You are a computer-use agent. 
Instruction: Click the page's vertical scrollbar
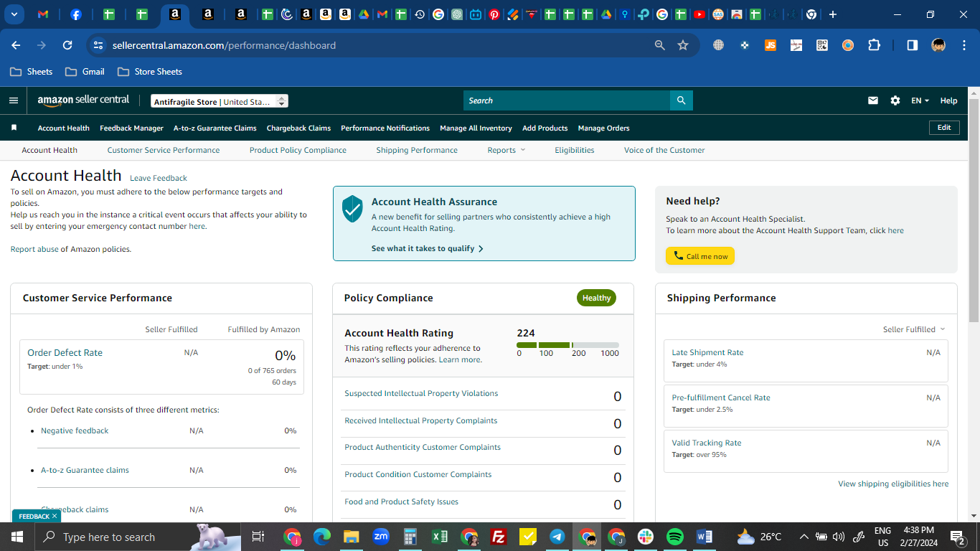(974, 211)
